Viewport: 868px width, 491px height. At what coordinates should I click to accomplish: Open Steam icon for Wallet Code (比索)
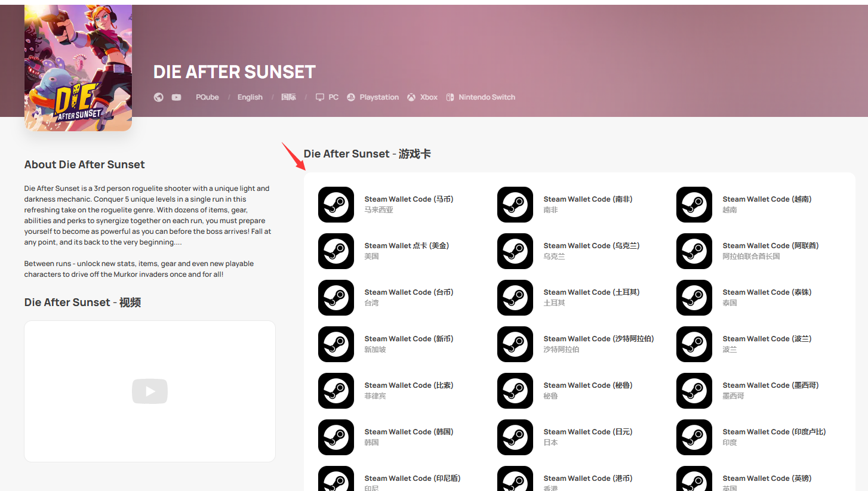[336, 391]
